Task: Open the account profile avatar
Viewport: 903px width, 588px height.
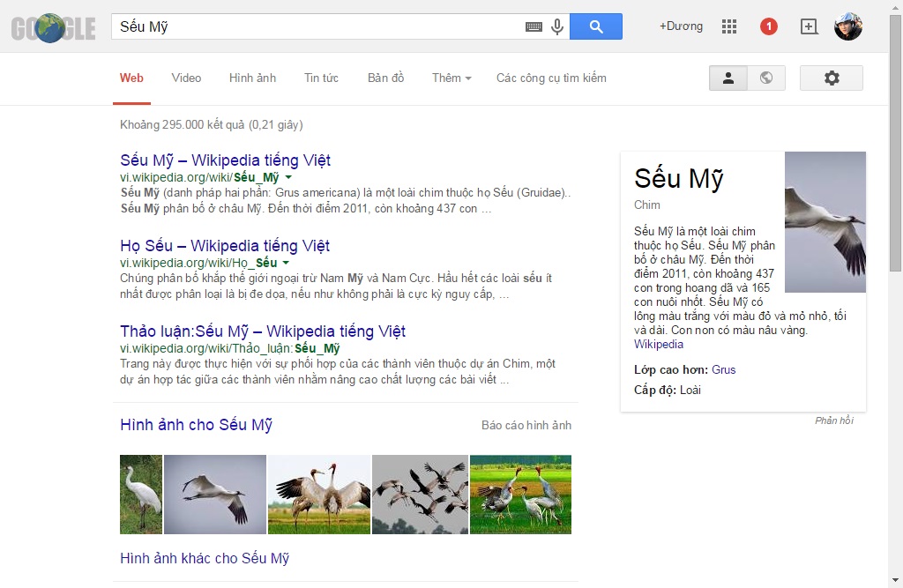Action: [x=847, y=26]
